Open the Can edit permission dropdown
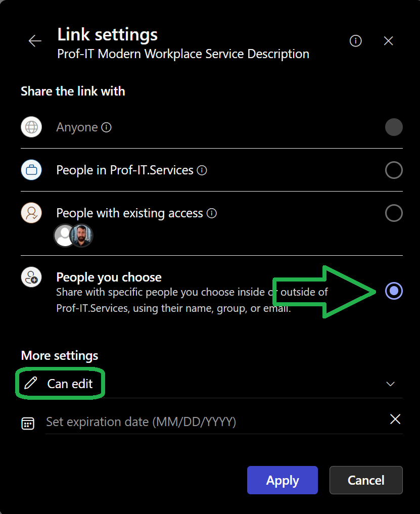The height and width of the screenshot is (514, 420). (x=70, y=384)
